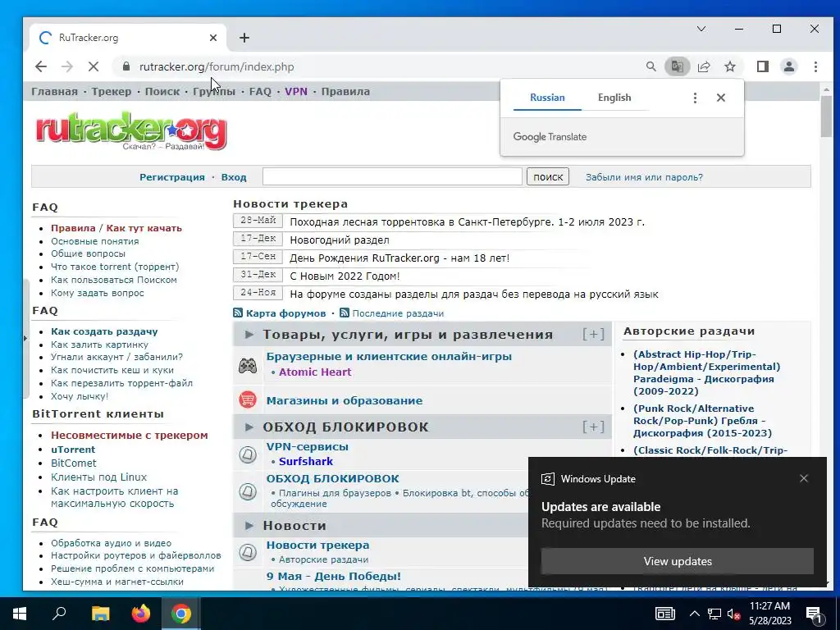Open Трекер in the top navigation

click(x=112, y=91)
